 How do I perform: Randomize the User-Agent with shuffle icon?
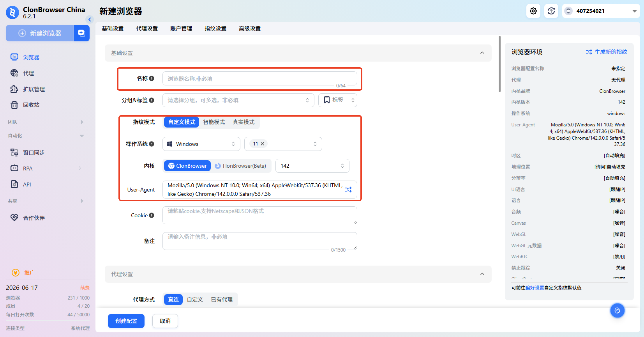tap(348, 190)
